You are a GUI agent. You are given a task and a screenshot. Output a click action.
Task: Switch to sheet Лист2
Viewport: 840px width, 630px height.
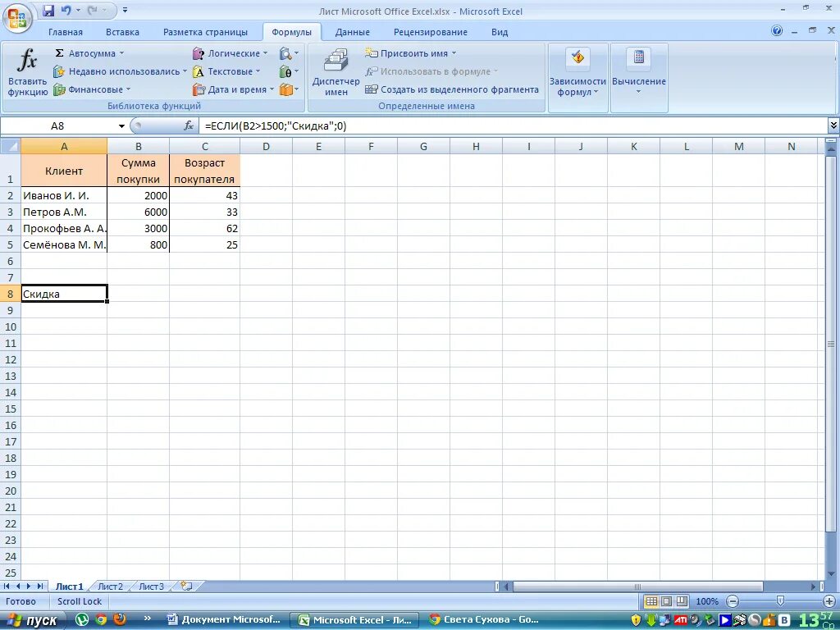point(111,587)
